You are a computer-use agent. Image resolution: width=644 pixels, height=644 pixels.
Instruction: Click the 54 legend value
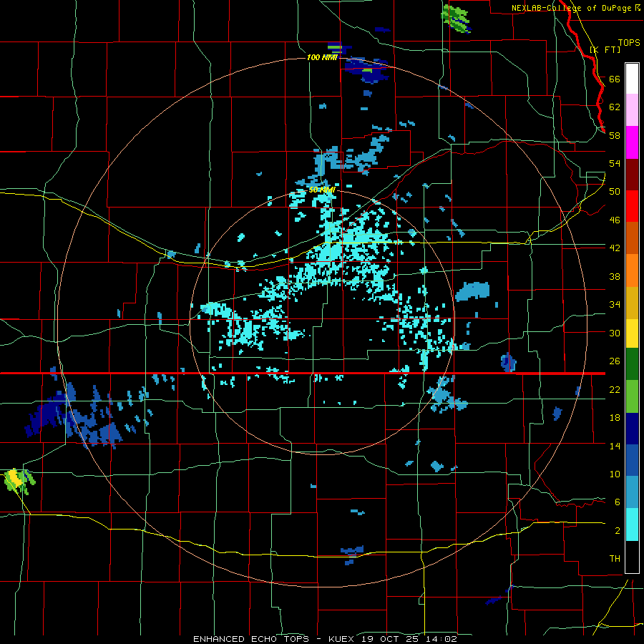[615, 163]
